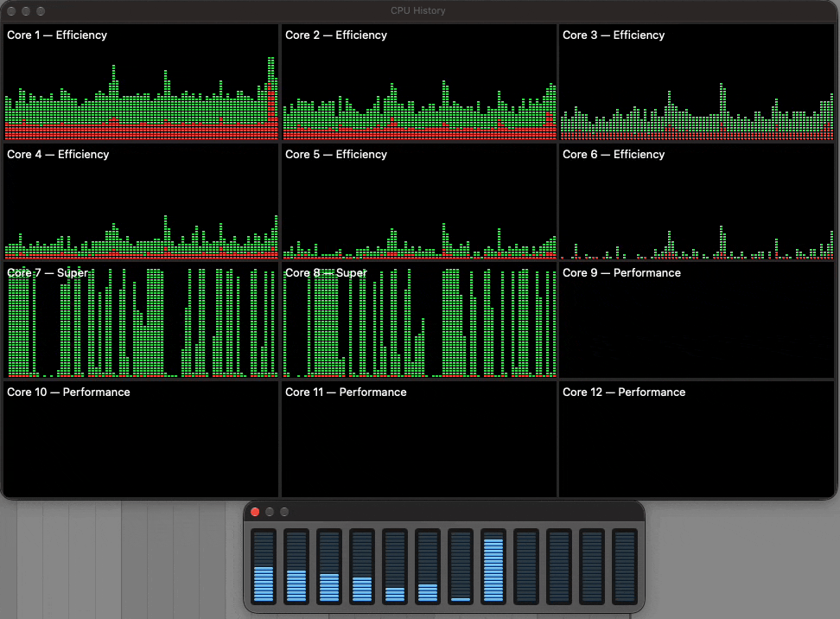
Task: Click the Core 11 — Performance label
Action: [x=346, y=392]
